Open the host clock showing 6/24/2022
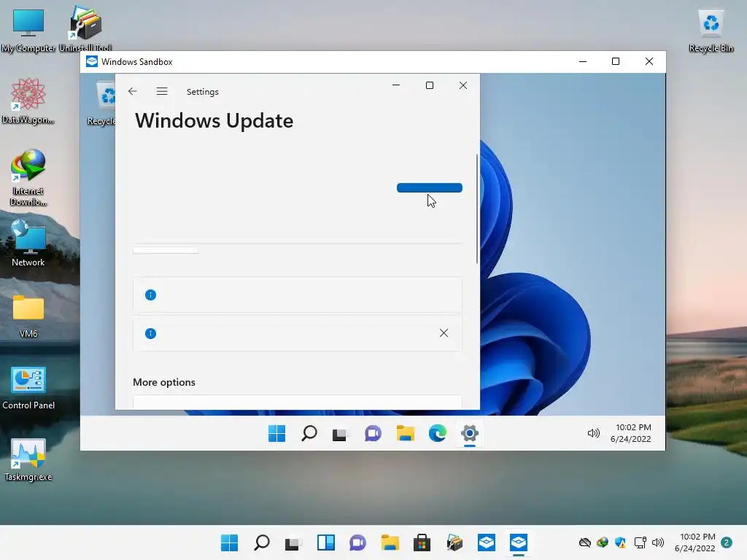The image size is (747, 560). (x=694, y=542)
